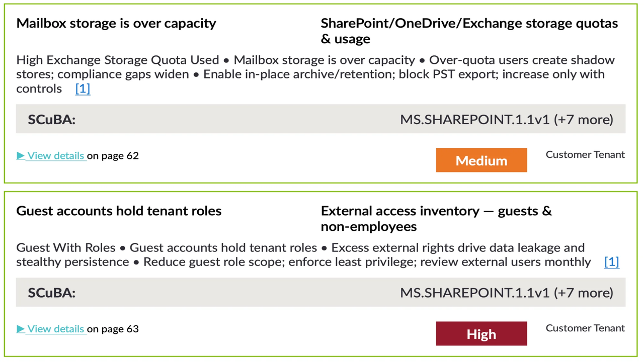The width and height of the screenshot is (644, 362).
Task: Open View details link for mailbox storage finding
Action: pyautogui.click(x=55, y=156)
